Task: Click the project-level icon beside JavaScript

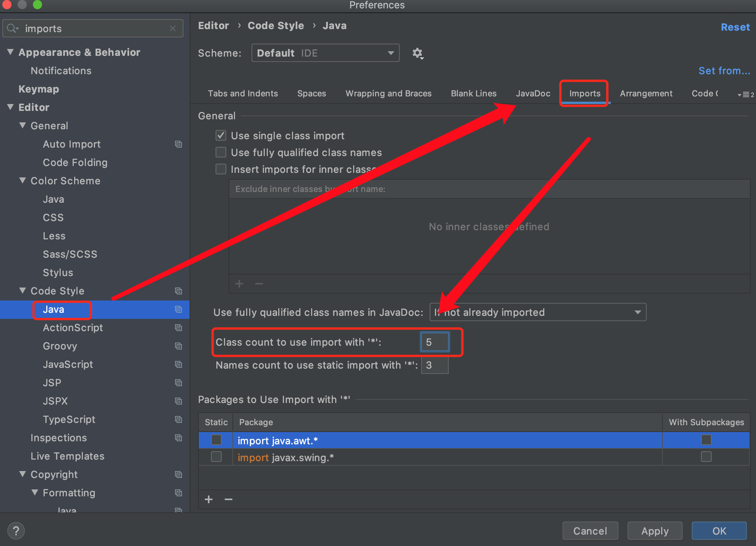Action: point(178,364)
